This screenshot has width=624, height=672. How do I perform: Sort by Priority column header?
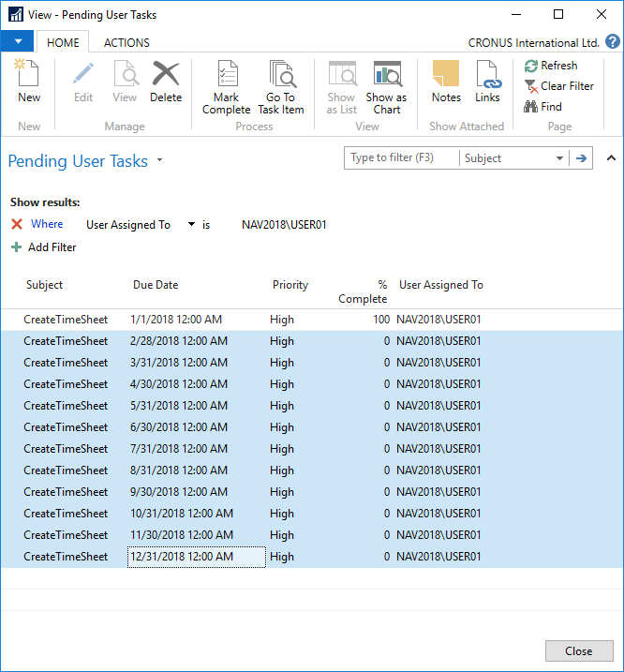[x=290, y=285]
